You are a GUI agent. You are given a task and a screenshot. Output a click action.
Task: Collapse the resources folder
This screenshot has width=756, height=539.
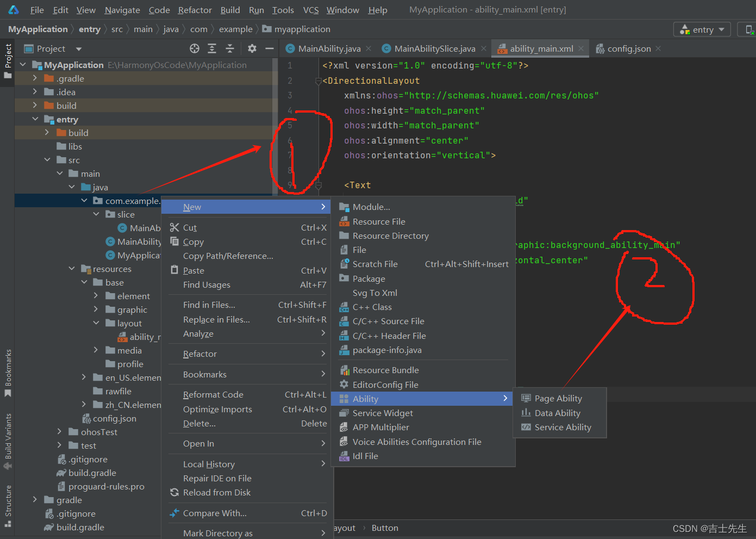pos(72,268)
